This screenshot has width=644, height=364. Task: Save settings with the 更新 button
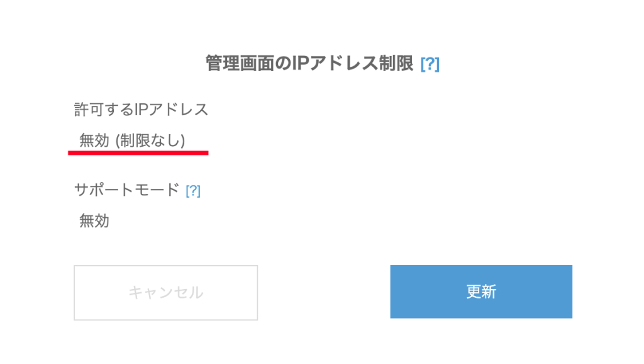[481, 292]
